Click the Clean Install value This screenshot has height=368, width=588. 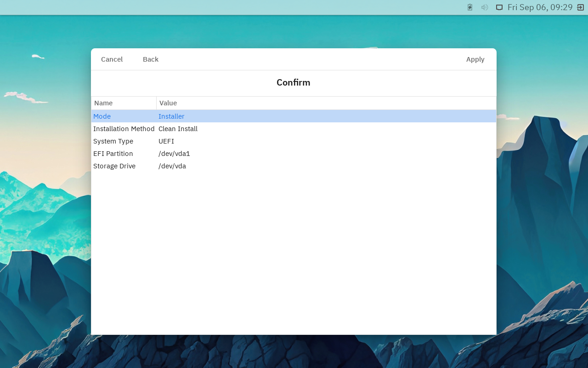[x=178, y=129]
